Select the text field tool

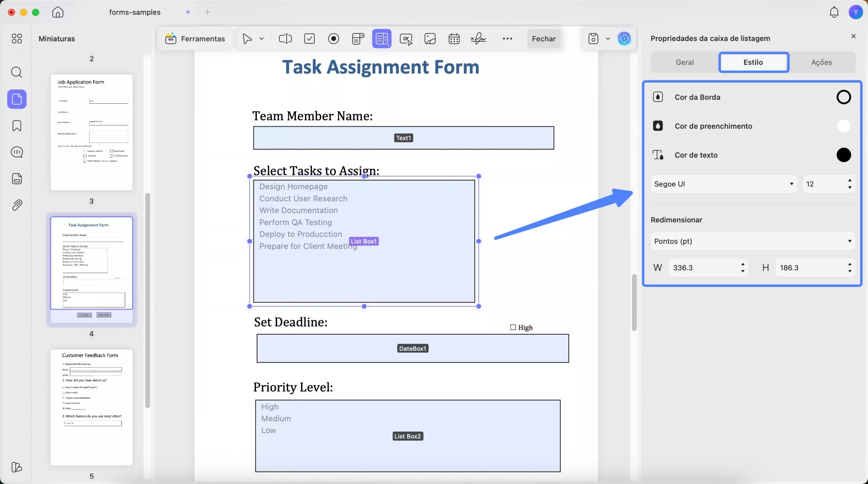coord(285,39)
